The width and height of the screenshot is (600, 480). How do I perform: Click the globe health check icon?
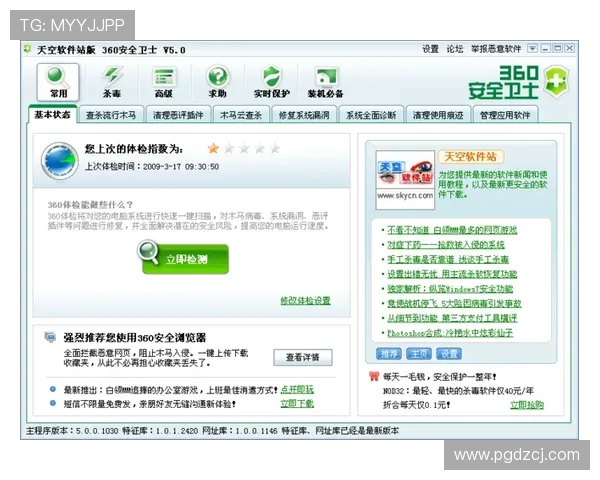tap(59, 161)
